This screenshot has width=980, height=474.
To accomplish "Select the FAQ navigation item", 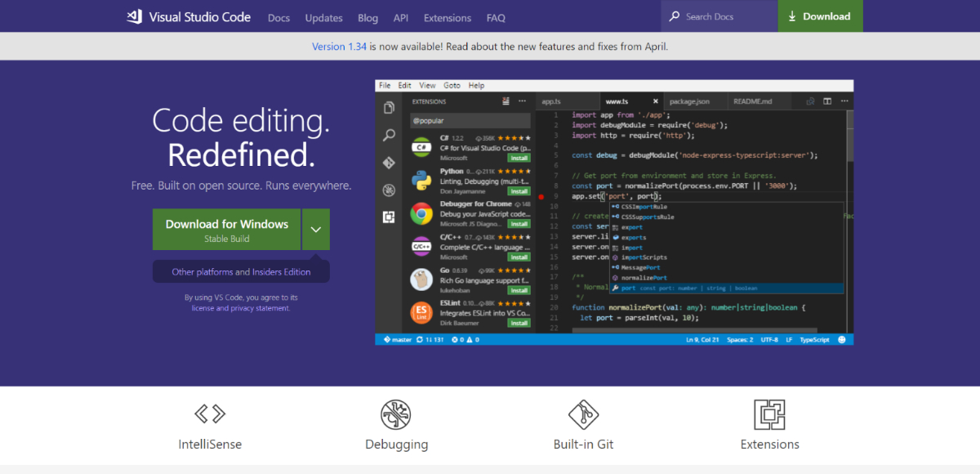I will click(x=496, y=17).
